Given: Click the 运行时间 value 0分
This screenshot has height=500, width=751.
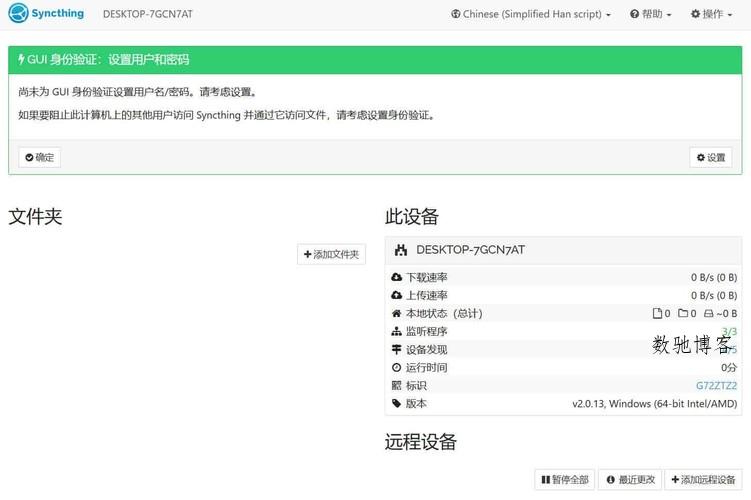Looking at the screenshot, I should tap(729, 367).
